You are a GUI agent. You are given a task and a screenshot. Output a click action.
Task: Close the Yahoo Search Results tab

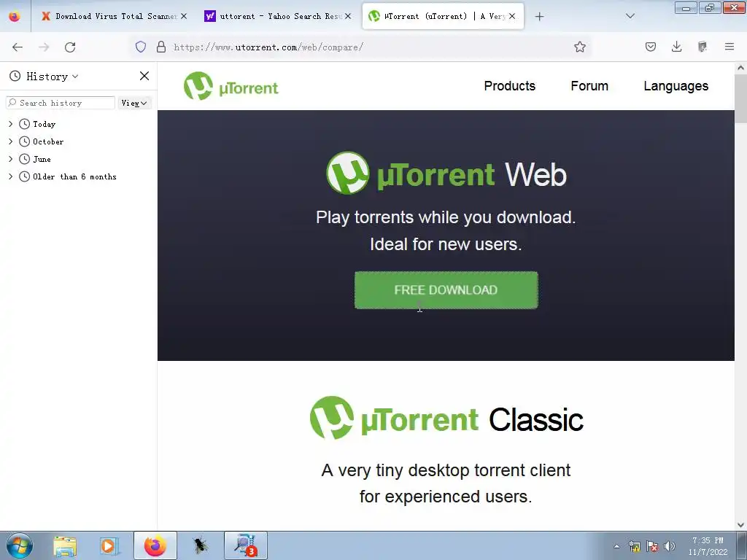pos(348,16)
